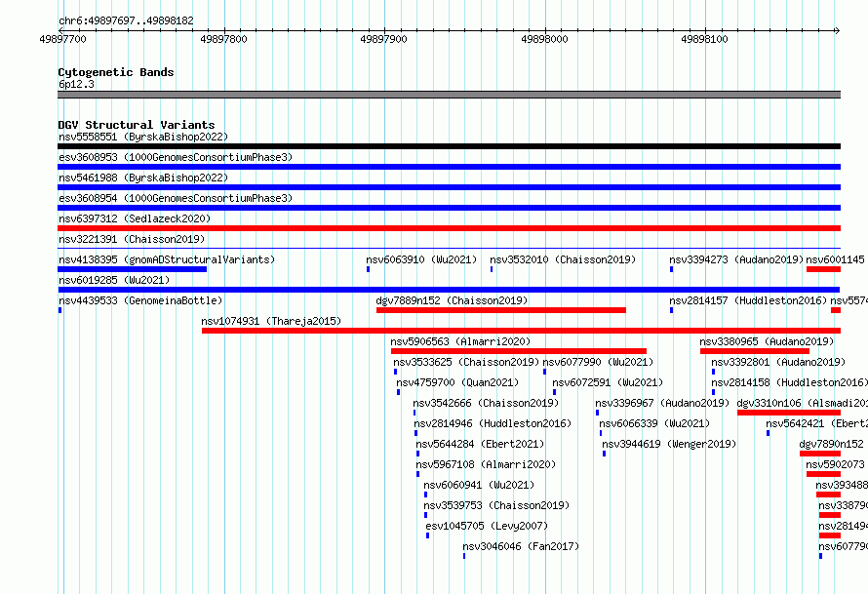Select nsv6066339 (Wu2021) label
Viewport: 868px width, 594px height.
click(x=654, y=423)
